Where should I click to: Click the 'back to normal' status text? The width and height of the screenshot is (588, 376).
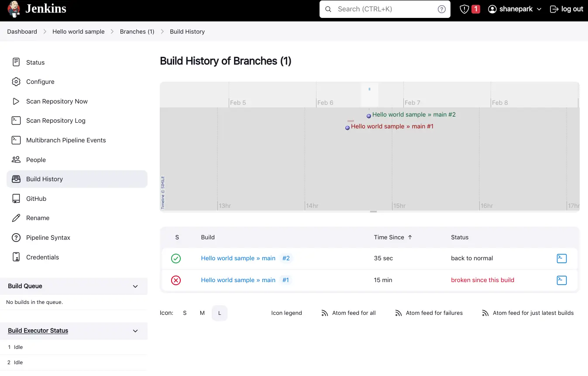[472, 259]
